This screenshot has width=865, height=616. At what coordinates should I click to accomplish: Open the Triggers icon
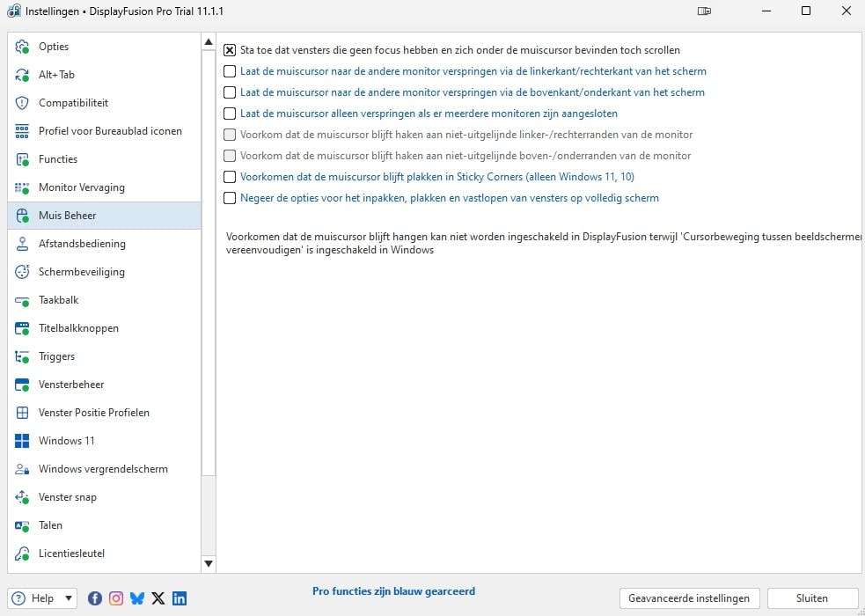22,356
